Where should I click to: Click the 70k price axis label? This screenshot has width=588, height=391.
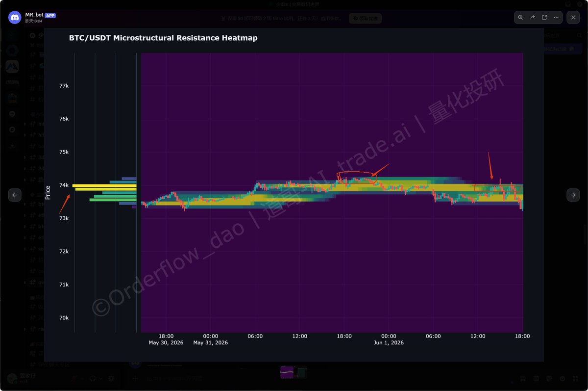click(64, 318)
